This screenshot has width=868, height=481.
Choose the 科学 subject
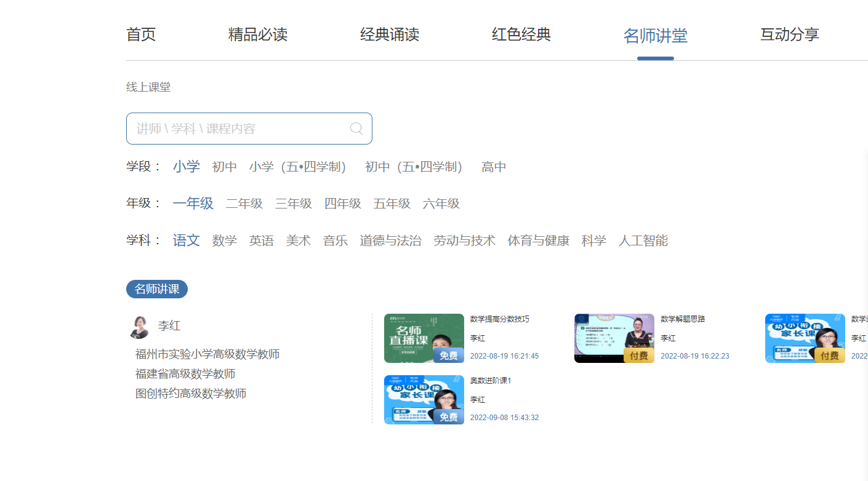pyautogui.click(x=594, y=240)
